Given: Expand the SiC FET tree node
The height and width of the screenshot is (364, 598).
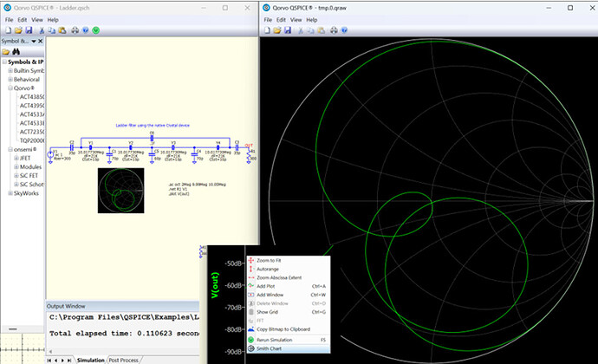Looking at the screenshot, I should point(16,176).
